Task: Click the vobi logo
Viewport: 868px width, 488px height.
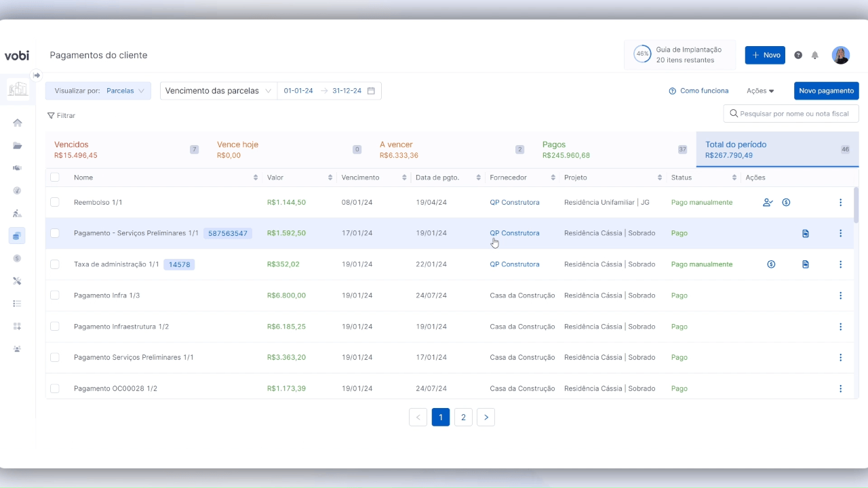Action: 17,56
